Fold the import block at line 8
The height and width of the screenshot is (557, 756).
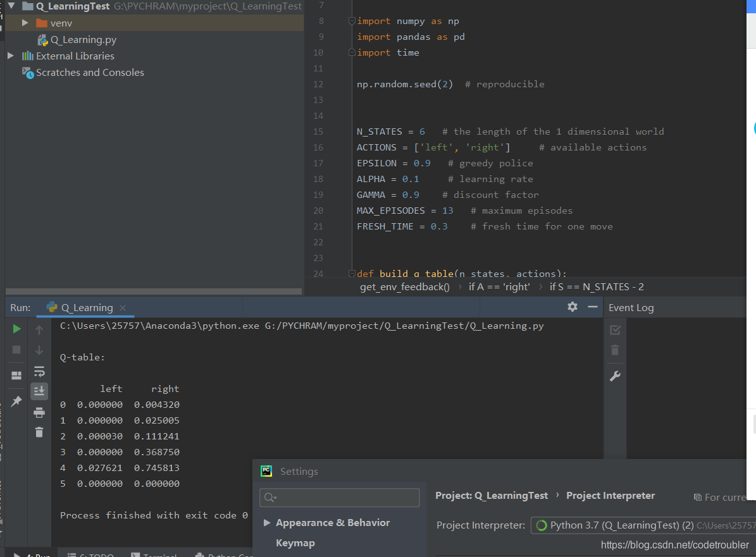[x=352, y=21]
